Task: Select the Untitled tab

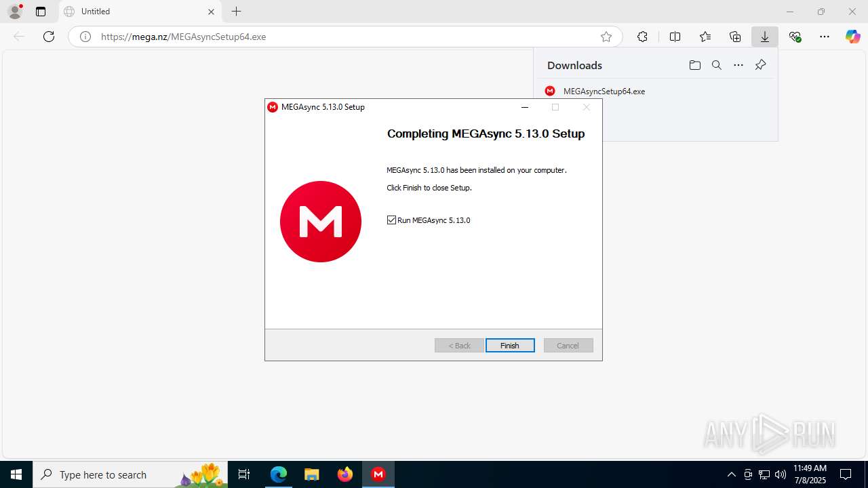Action: tap(140, 12)
